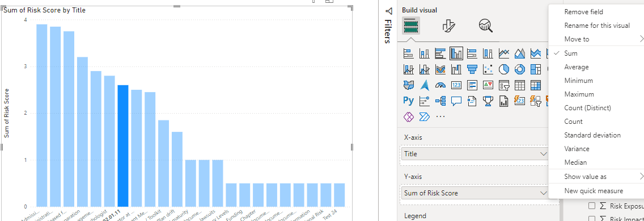The height and width of the screenshot is (221, 644).
Task: Select the Filled map visual
Action: [x=408, y=85]
